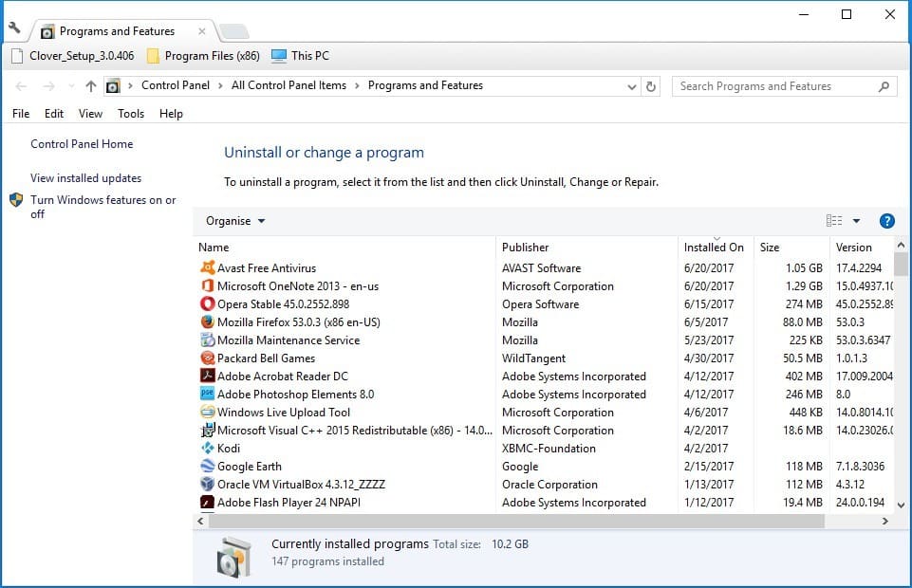
Task: Select the Packard Bell Games icon
Action: click(207, 358)
